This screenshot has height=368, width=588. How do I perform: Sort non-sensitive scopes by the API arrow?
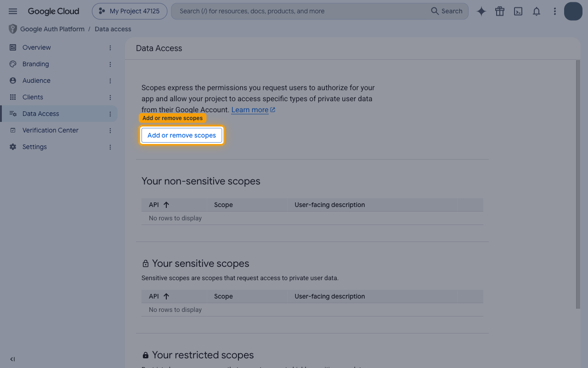(166, 205)
